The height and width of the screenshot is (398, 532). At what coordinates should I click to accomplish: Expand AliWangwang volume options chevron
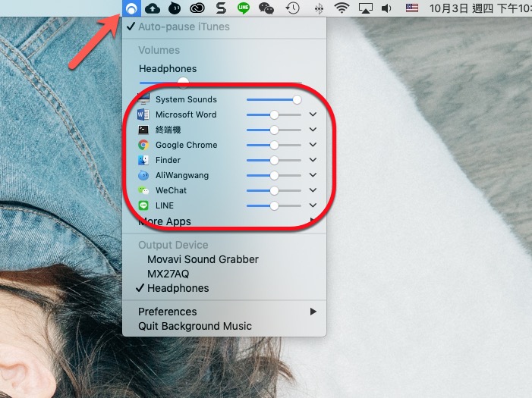pyautogui.click(x=313, y=175)
